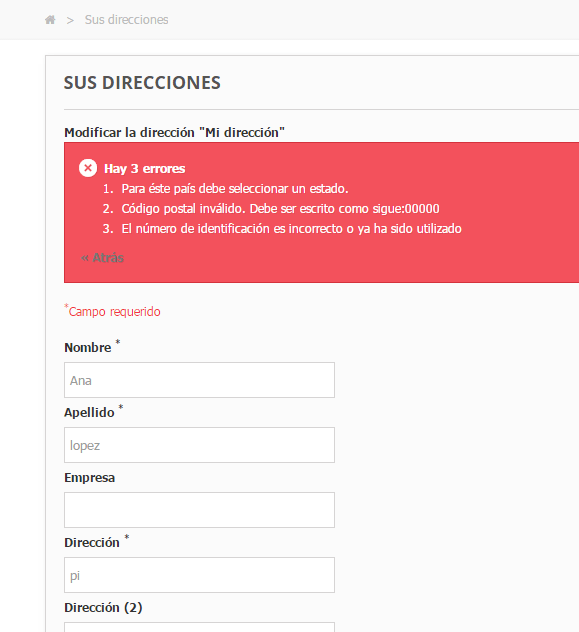Screen dimensions: 579x632
Task: Click the 'Apellido' field label
Action: tap(89, 413)
